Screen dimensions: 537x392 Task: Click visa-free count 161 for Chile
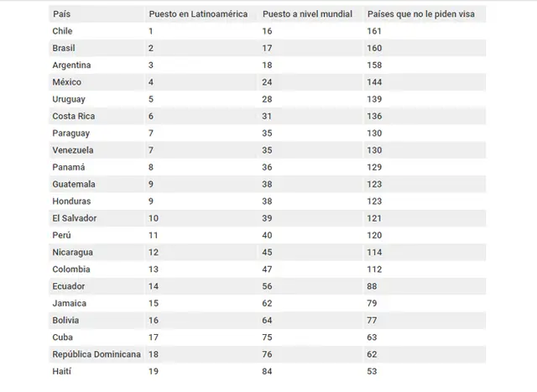coord(374,31)
